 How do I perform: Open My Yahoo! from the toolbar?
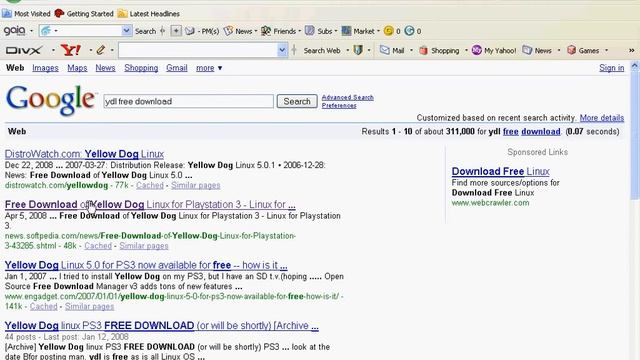click(x=494, y=51)
